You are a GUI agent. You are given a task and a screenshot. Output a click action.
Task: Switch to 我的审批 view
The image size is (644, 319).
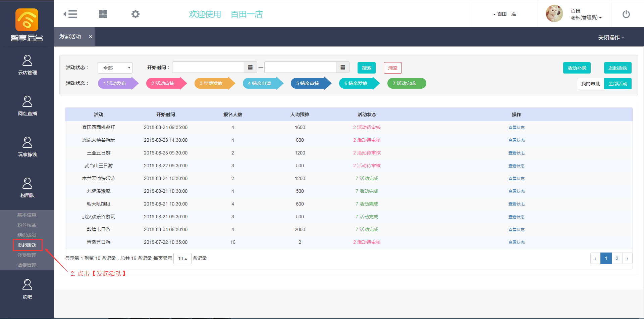point(591,84)
